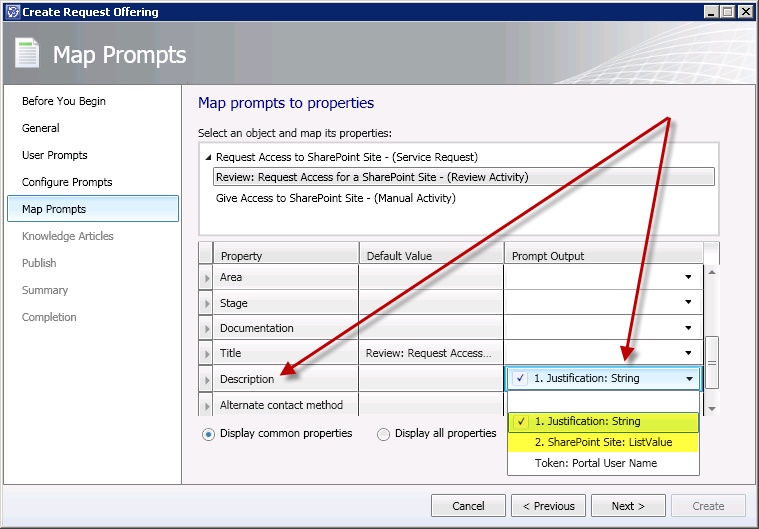Go to User Prompts wizard step
Screen dimensions: 759x529
click(55, 155)
